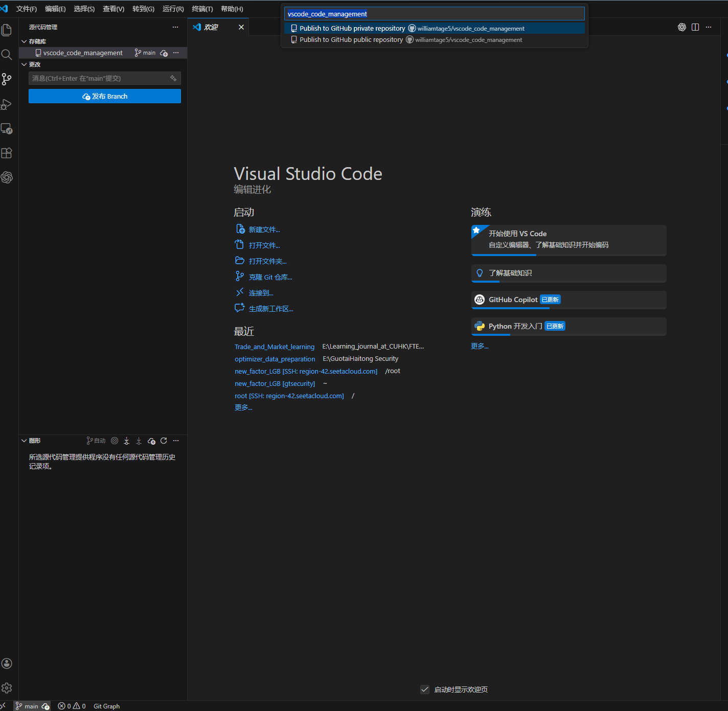Click the repository name input field in the quick pick
The height and width of the screenshot is (711, 728).
pyautogui.click(x=435, y=14)
